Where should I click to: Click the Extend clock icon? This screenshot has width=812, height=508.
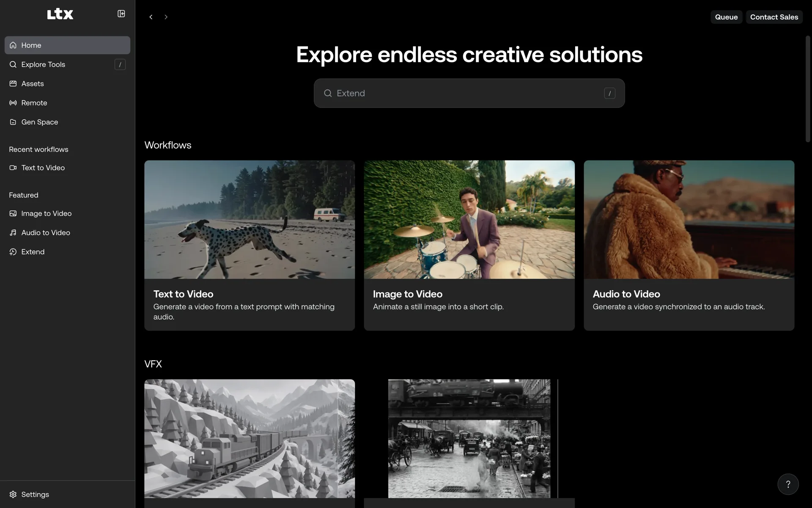coord(13,252)
